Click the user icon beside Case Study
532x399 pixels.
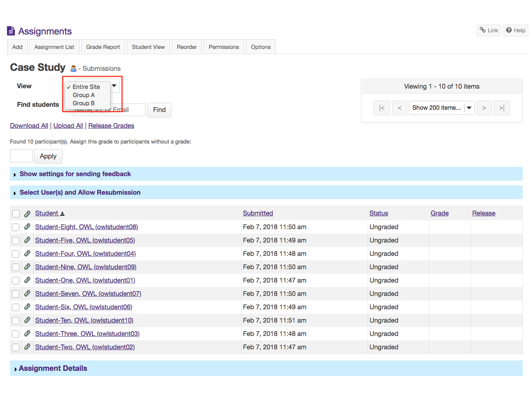pyautogui.click(x=73, y=69)
